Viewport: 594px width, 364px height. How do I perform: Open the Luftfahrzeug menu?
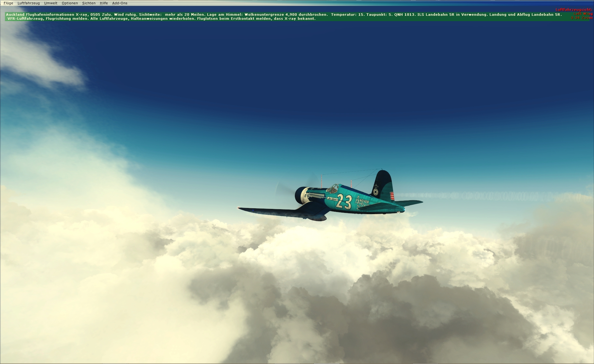click(28, 3)
